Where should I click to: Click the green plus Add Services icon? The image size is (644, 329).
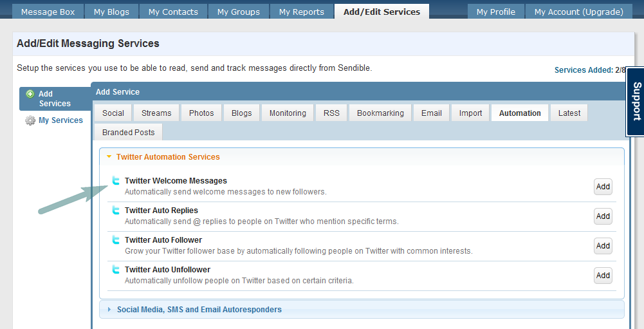(30, 94)
